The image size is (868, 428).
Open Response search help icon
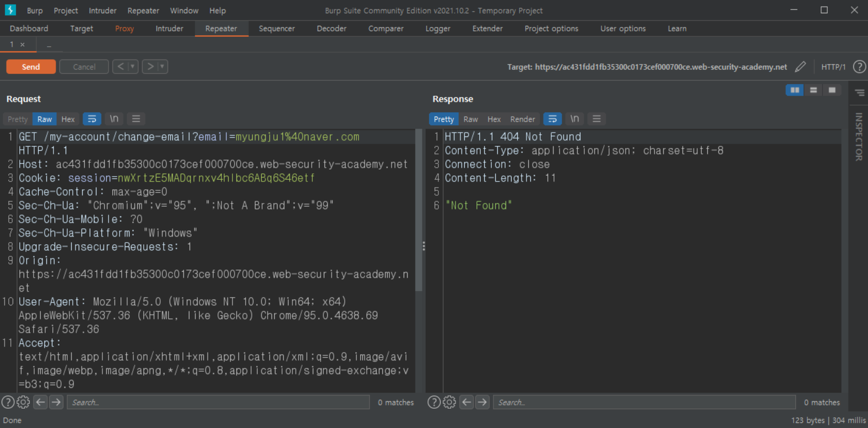tap(434, 402)
